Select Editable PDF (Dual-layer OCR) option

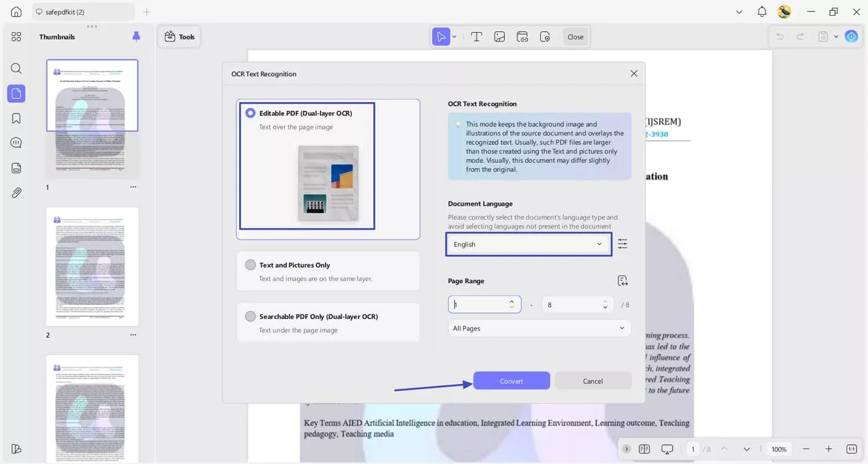[x=250, y=113]
